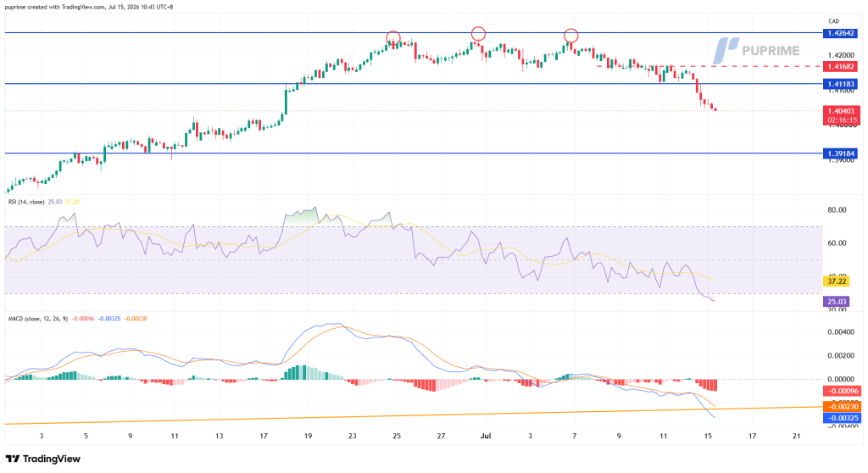868x473 pixels.
Task: Select the yellow 37.22 RSI axis label
Action: point(837,281)
